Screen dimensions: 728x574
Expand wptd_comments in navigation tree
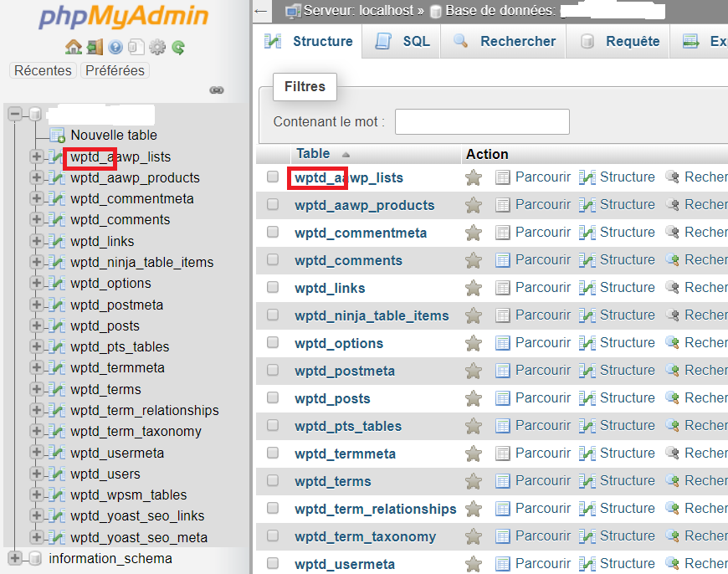point(36,220)
